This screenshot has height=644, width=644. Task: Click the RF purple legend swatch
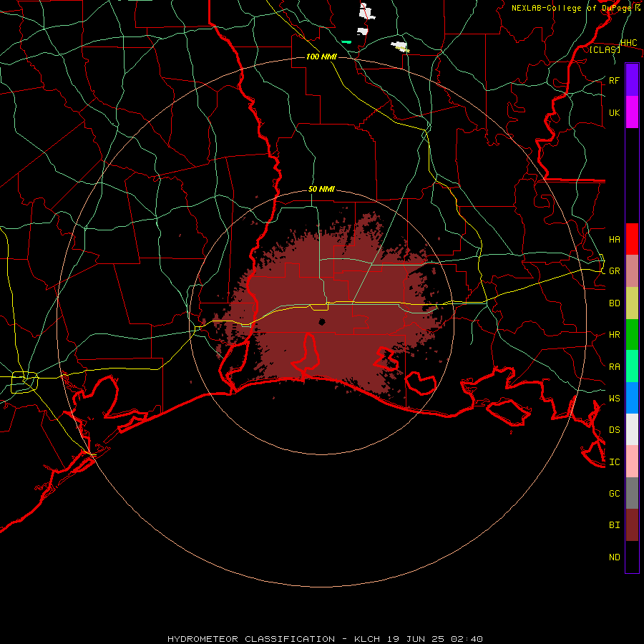(x=632, y=79)
